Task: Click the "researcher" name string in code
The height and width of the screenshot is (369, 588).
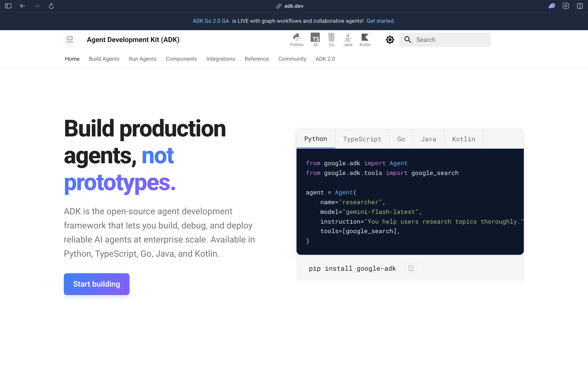Action: click(x=360, y=202)
